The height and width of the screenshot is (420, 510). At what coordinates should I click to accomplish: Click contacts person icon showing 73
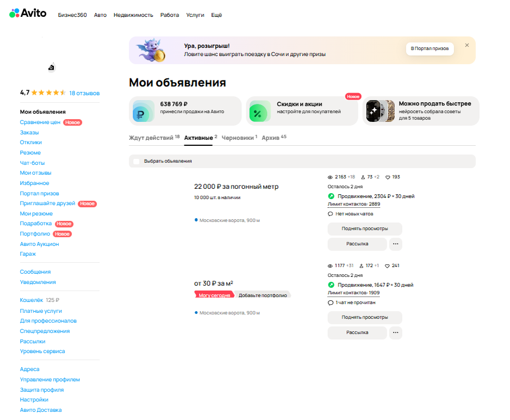tap(363, 177)
